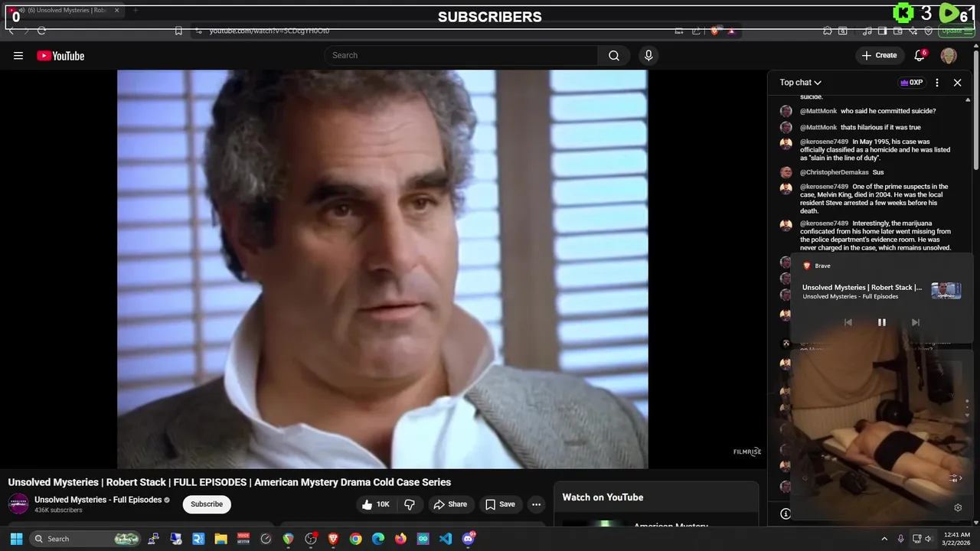
Task: Close the live chat panel
Action: [957, 83]
